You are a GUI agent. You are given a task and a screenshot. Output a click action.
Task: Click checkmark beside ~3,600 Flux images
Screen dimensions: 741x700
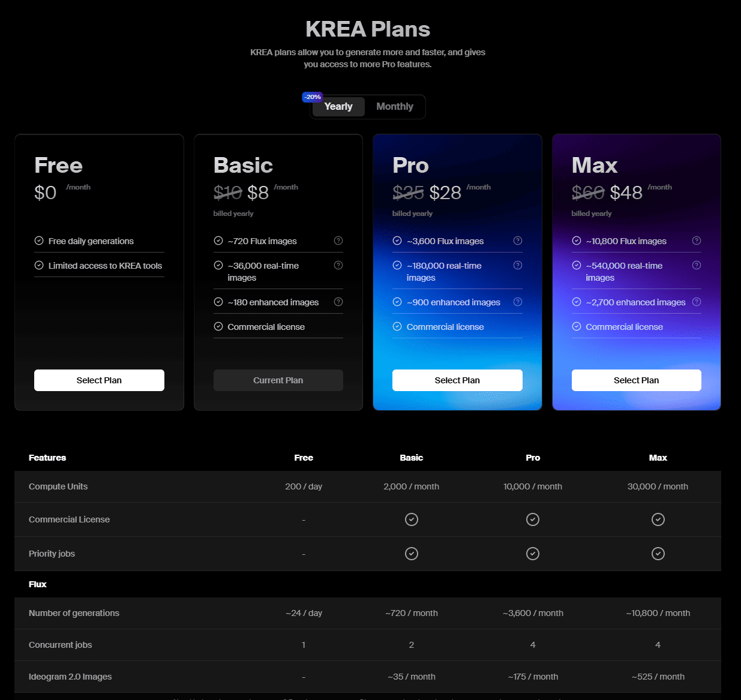coord(397,241)
